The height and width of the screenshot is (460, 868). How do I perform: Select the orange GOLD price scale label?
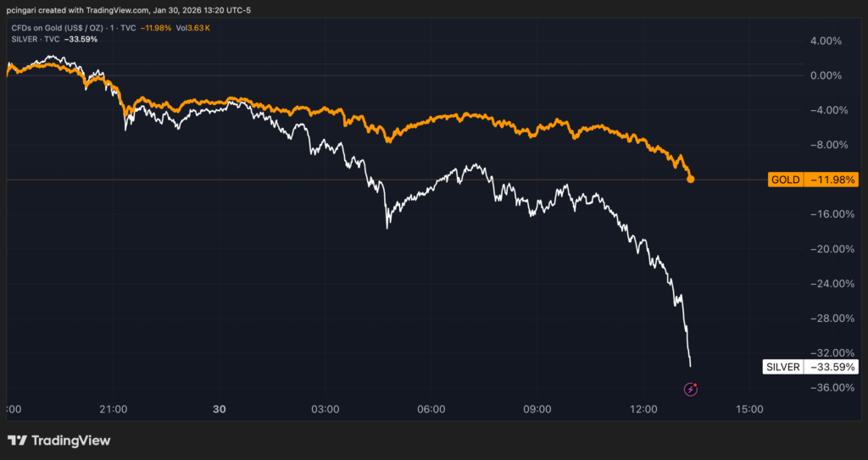click(x=785, y=180)
